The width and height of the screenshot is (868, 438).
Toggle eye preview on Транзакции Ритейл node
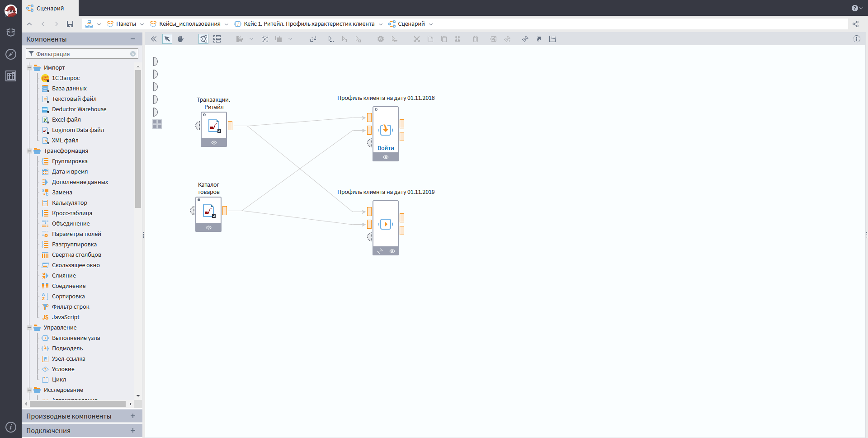214,143
